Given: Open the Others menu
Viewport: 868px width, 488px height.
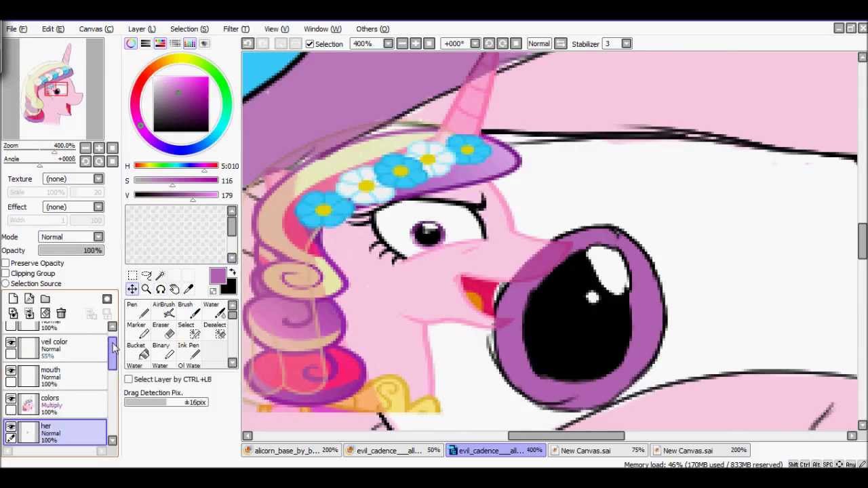Looking at the screenshot, I should click(372, 29).
